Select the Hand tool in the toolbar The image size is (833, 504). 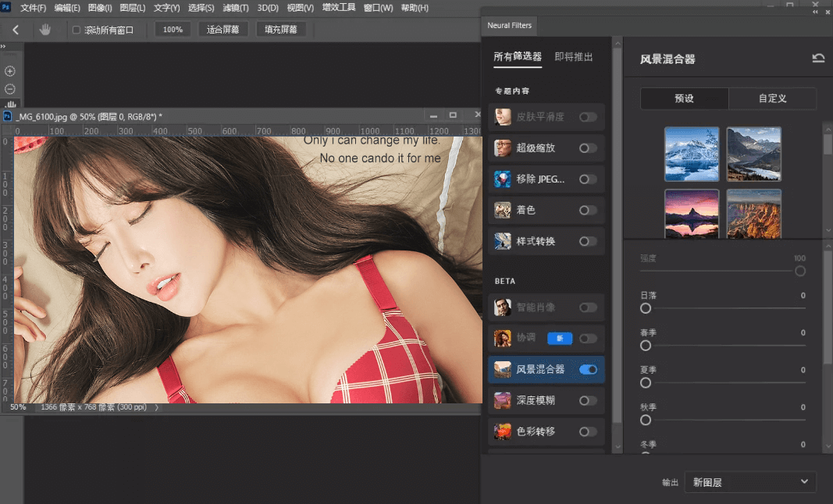tap(44, 28)
